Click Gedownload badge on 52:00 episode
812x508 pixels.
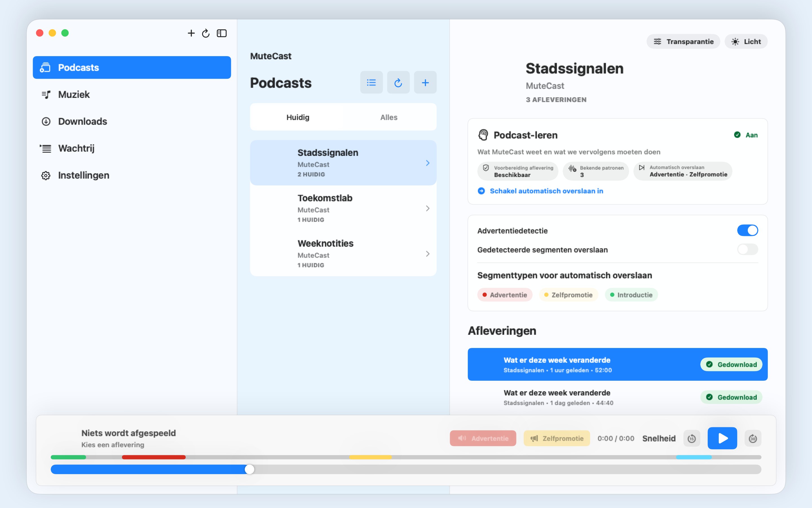tap(731, 364)
